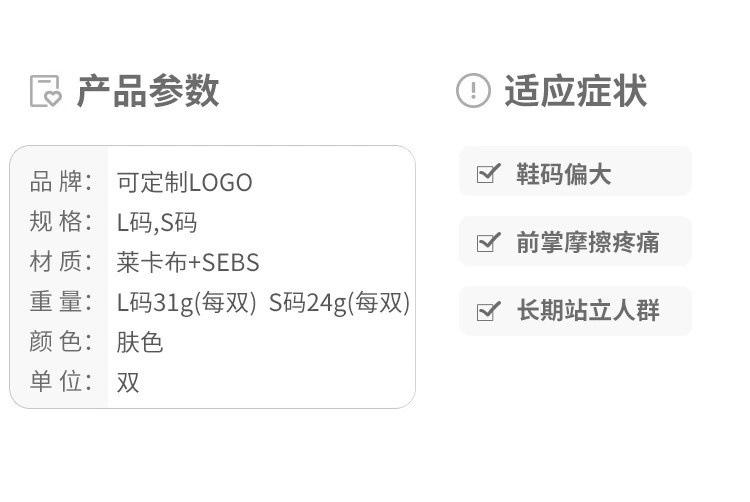
Task: Click the 莱卡布+SEBS material value
Action: click(188, 262)
